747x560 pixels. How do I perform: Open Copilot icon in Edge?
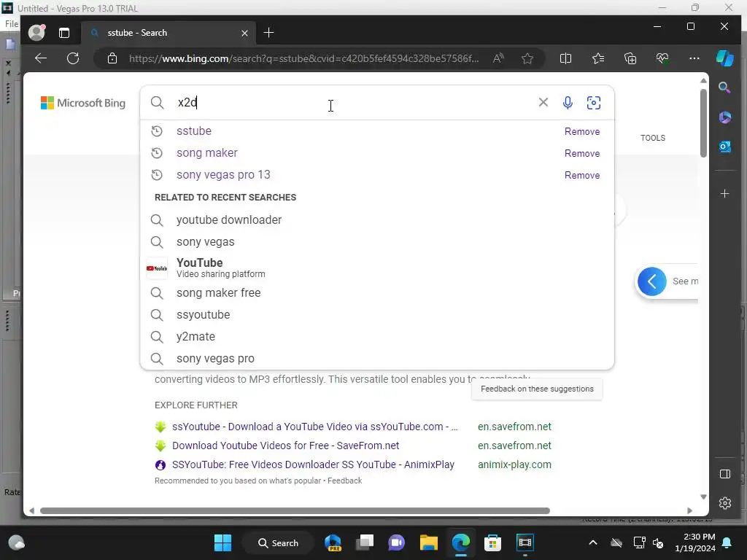point(725,58)
